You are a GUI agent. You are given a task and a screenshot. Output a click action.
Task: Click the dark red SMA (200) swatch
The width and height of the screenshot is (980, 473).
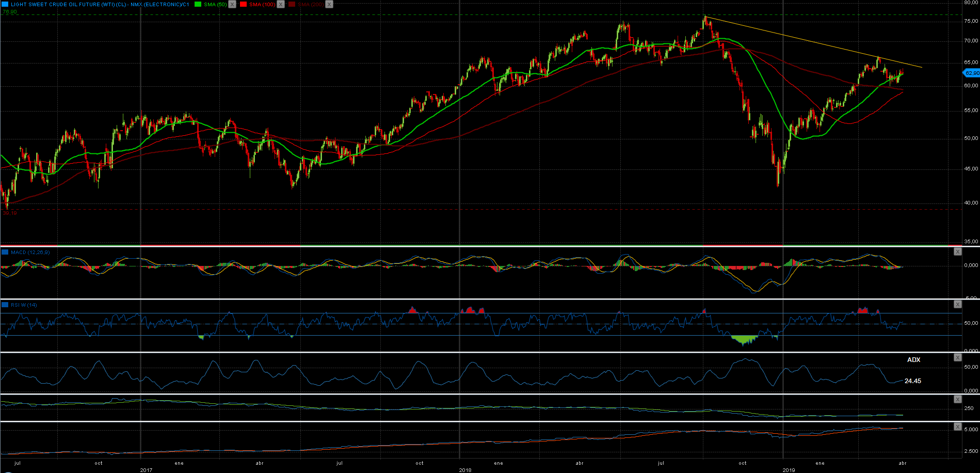click(x=292, y=4)
